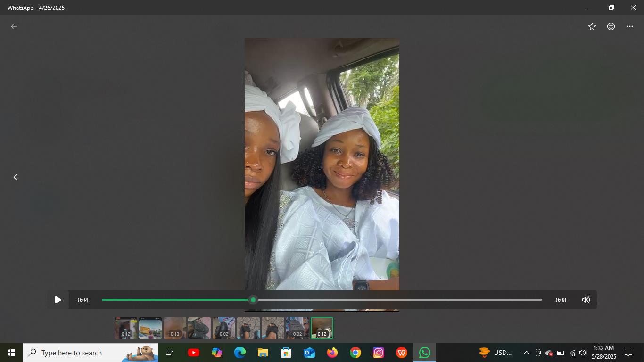Star this video as favorite
This screenshot has height=362, width=644.
click(x=592, y=26)
